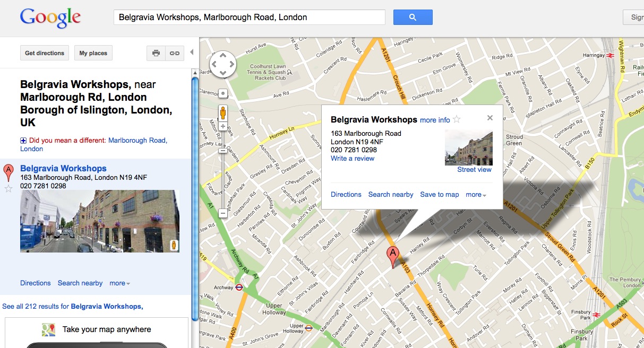Zoom out with the minus button

pos(223,213)
